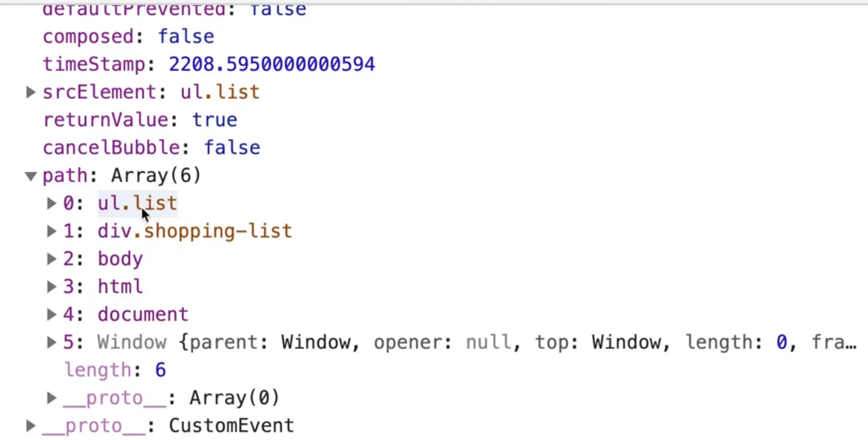Image resolution: width=868 pixels, height=440 pixels.
Task: Expand the __proto__ Array(0) arrow
Action: pyautogui.click(x=52, y=398)
